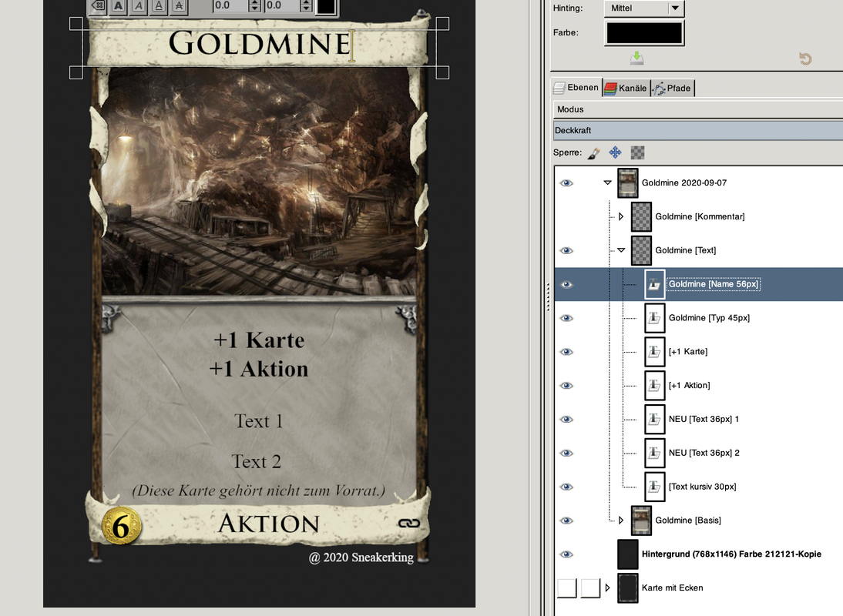Click the reset tool options icon
843x616 pixels.
pos(804,59)
